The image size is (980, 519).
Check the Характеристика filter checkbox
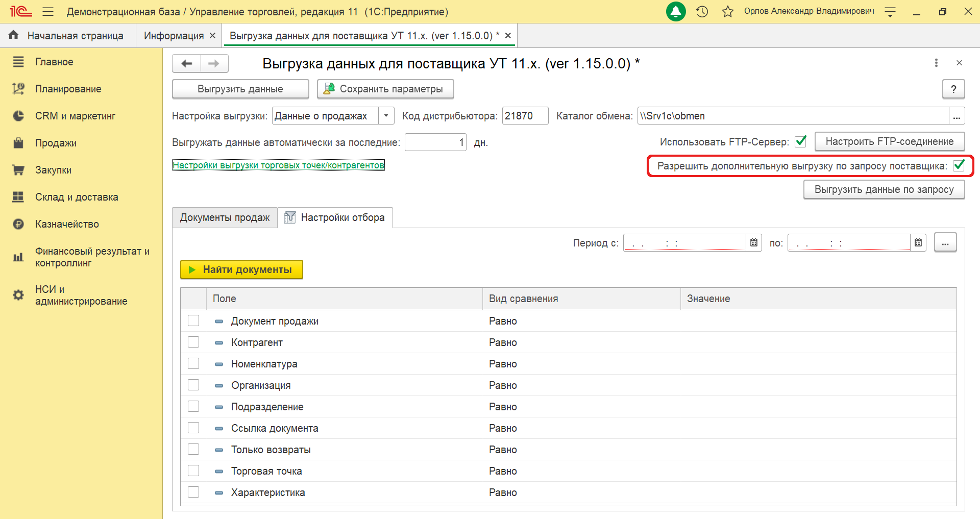[x=193, y=492]
